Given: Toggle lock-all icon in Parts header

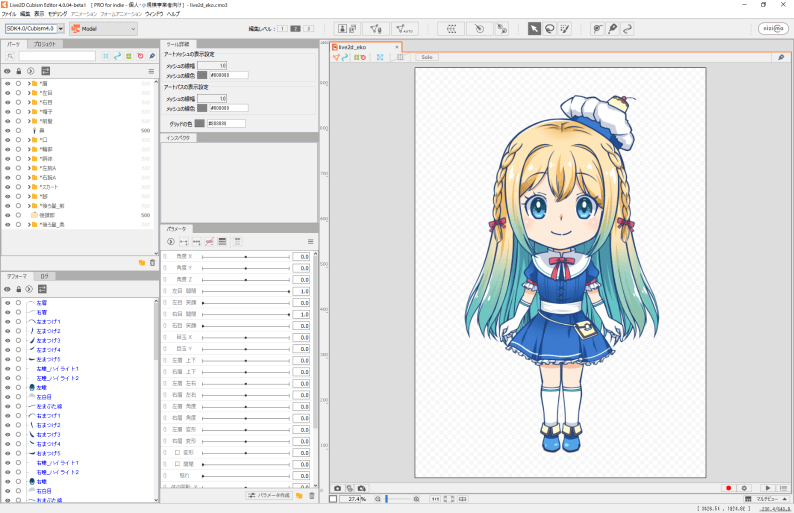Looking at the screenshot, I should (x=19, y=71).
